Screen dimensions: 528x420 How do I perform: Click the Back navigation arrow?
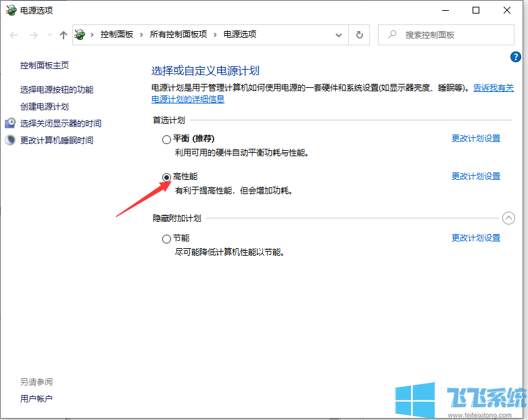tap(14, 34)
